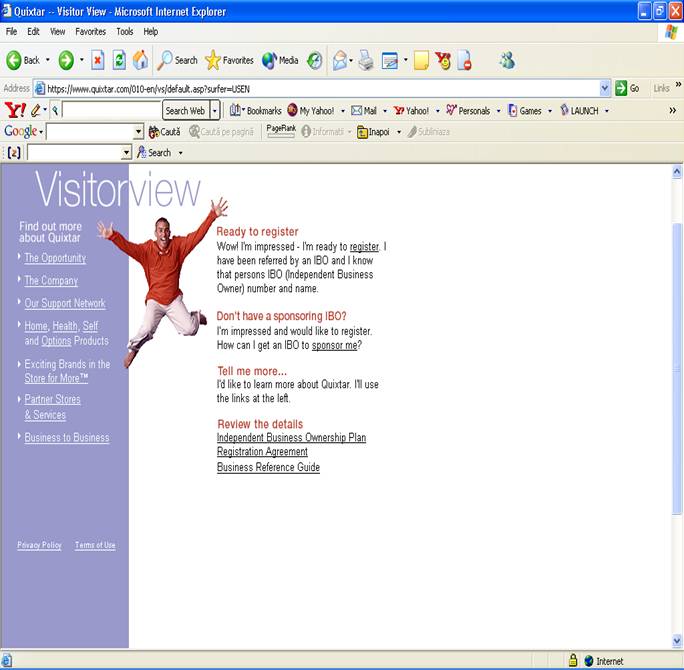Open the Media toolbar button
The image size is (684, 670).
[280, 60]
